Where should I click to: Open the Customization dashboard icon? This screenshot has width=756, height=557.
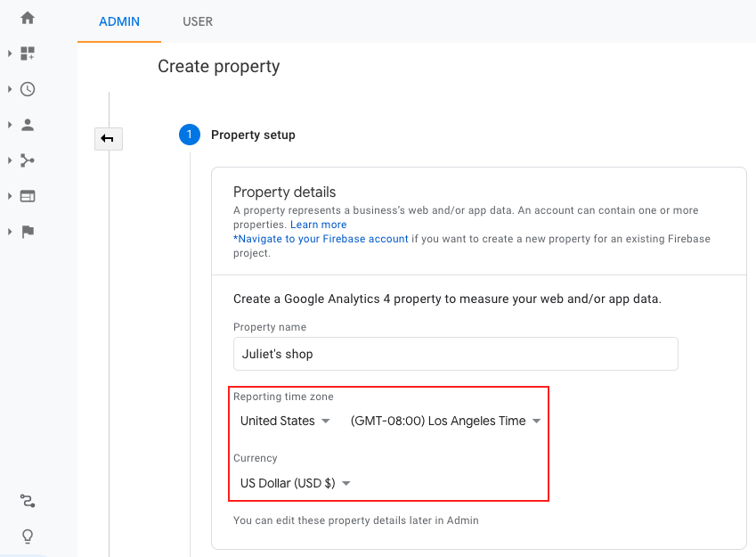coord(28,53)
